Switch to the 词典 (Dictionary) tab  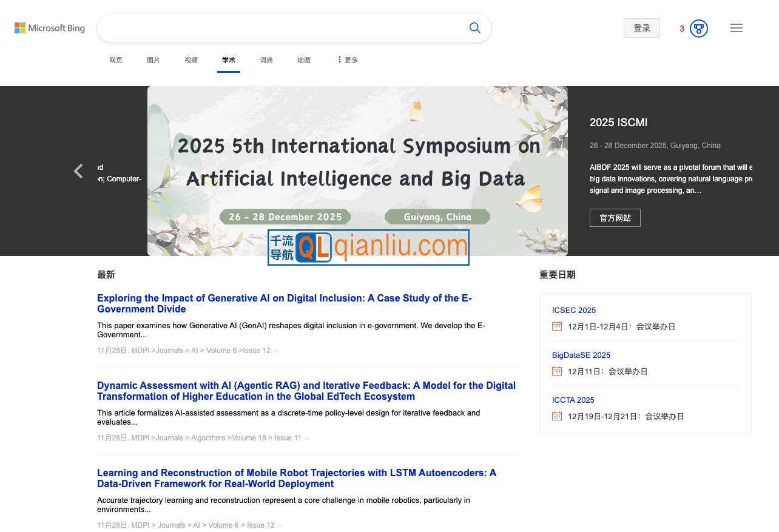click(266, 60)
